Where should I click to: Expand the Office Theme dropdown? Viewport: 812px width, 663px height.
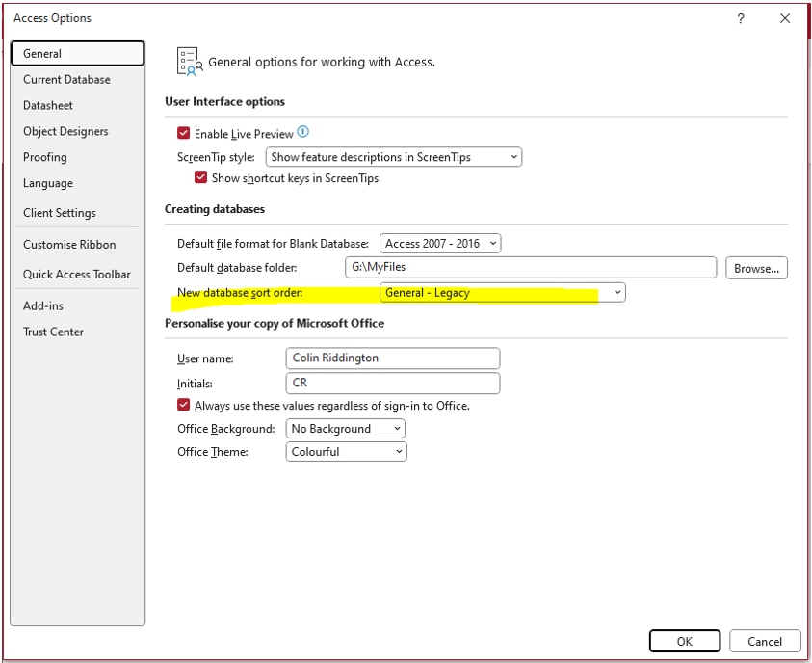tap(347, 452)
